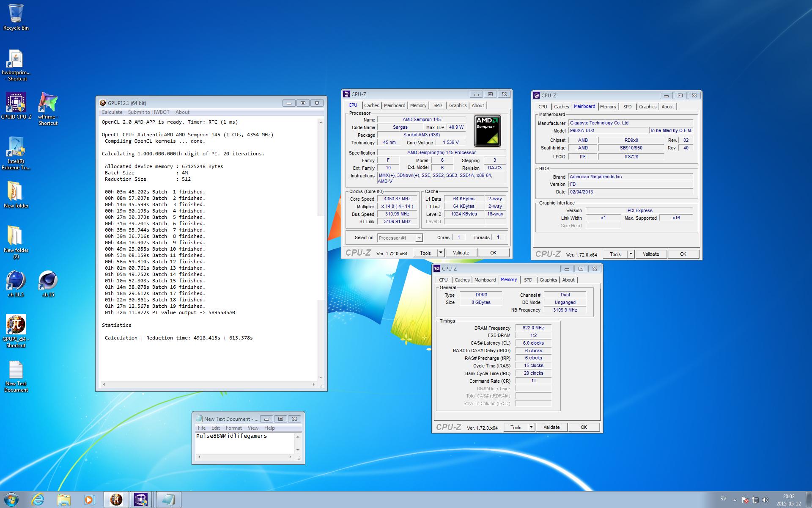Screen dimensions: 812x508
Task: Click Validate in Mainboard window
Action: pos(650,254)
